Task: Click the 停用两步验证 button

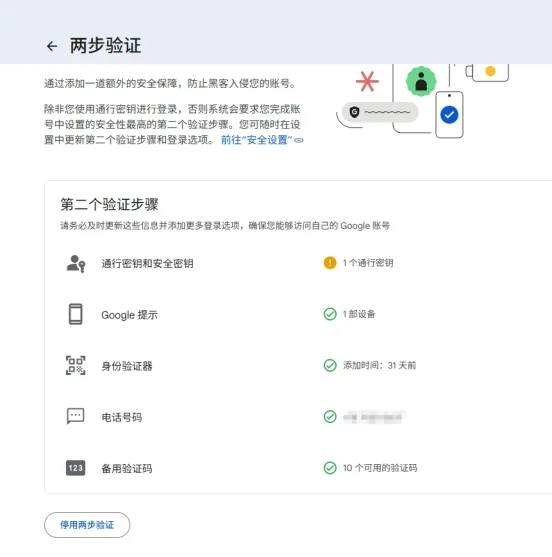Action: click(x=87, y=525)
